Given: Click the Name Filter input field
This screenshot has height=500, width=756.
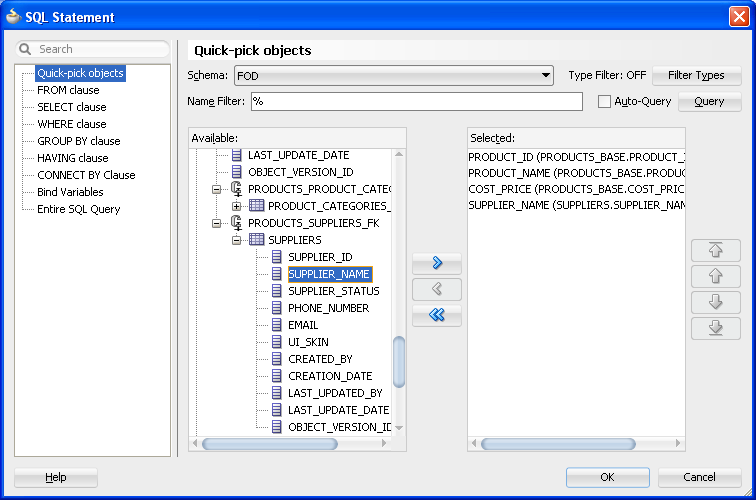Looking at the screenshot, I should [x=417, y=101].
